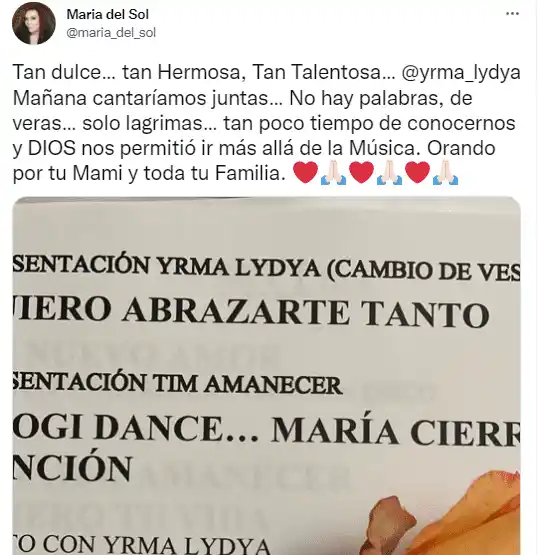This screenshot has height=555, width=539.
Task: Click the 'NCIÓN' word in the photo
Action: pyautogui.click(x=72, y=467)
